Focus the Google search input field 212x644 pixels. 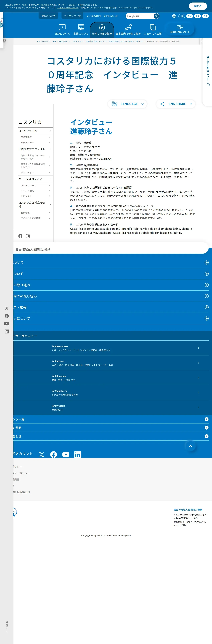pos(140,16)
